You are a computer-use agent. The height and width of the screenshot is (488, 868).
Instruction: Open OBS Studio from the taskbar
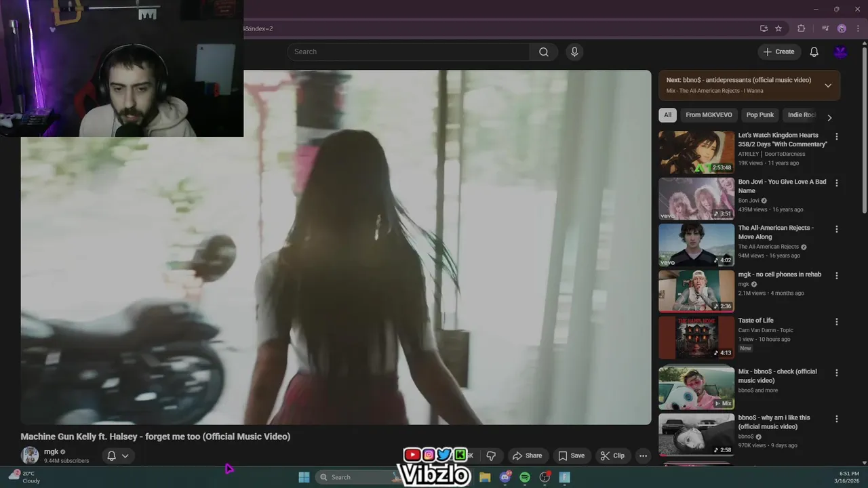point(545,477)
